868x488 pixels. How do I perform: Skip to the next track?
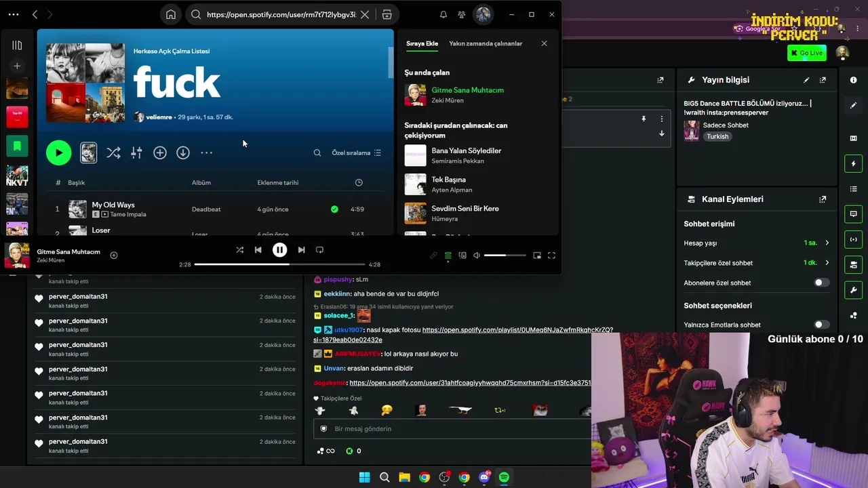point(301,250)
